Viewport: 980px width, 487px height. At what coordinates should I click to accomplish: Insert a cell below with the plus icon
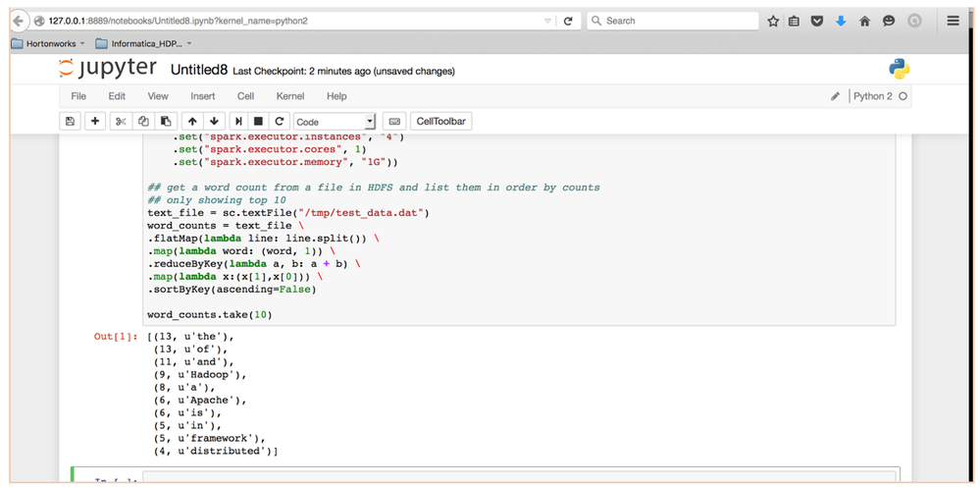pos(94,122)
